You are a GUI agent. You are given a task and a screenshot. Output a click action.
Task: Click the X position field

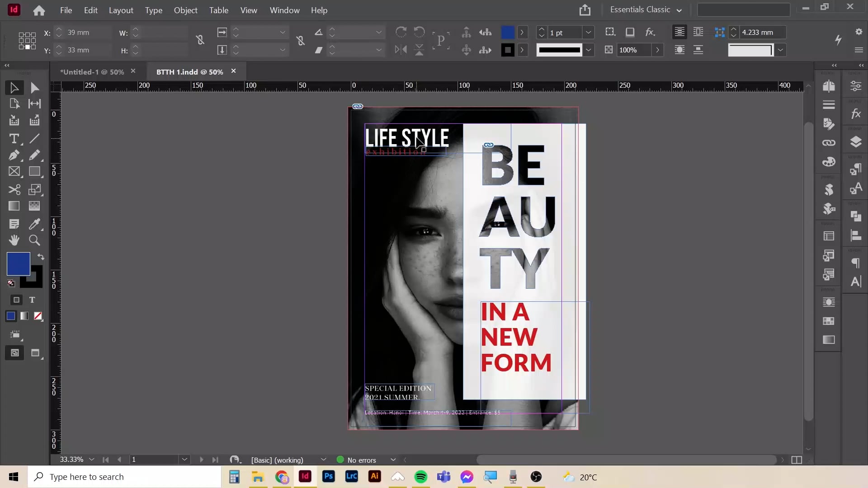click(x=88, y=33)
